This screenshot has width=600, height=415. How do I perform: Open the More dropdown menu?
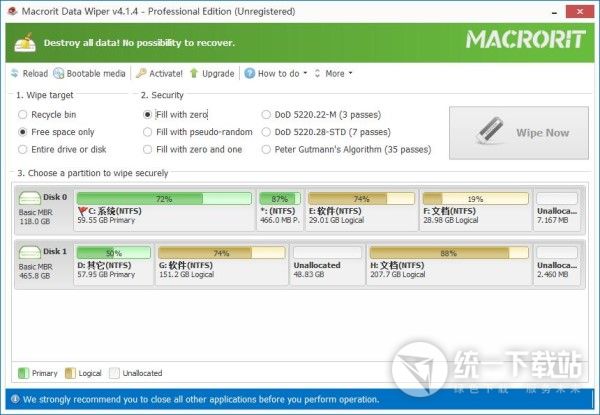(x=334, y=73)
